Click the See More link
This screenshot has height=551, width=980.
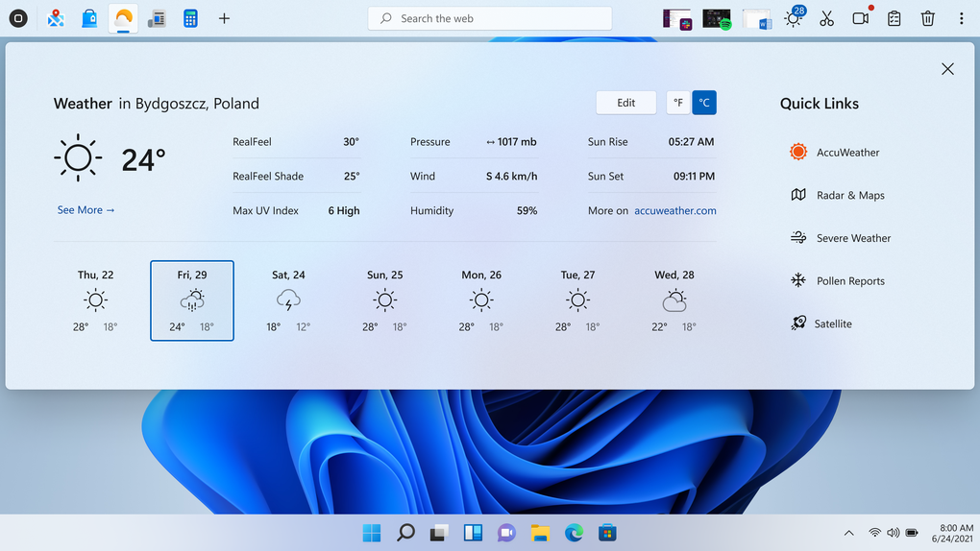click(x=86, y=210)
